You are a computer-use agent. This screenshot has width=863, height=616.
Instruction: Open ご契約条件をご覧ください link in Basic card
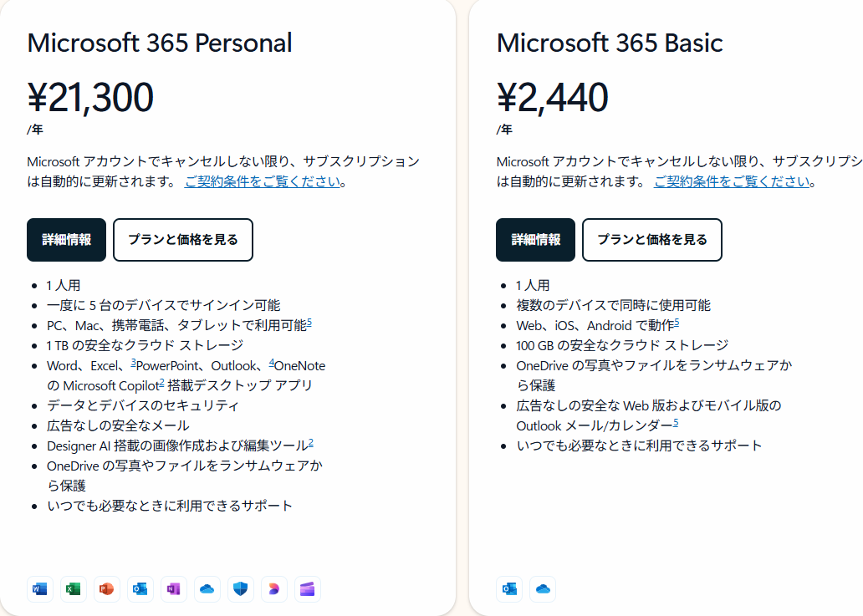[x=732, y=181]
